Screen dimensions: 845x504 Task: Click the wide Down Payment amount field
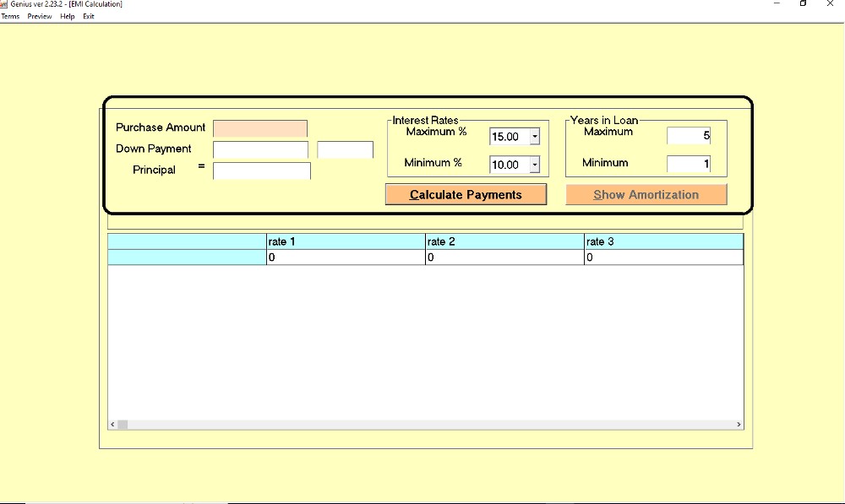(x=260, y=150)
